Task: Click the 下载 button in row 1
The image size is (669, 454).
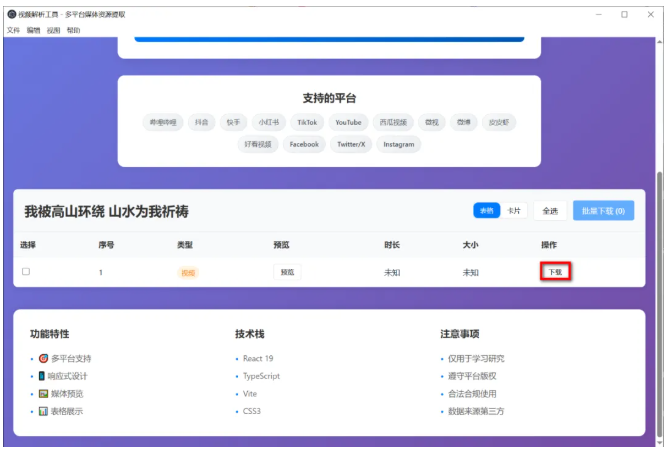Action: (x=555, y=272)
